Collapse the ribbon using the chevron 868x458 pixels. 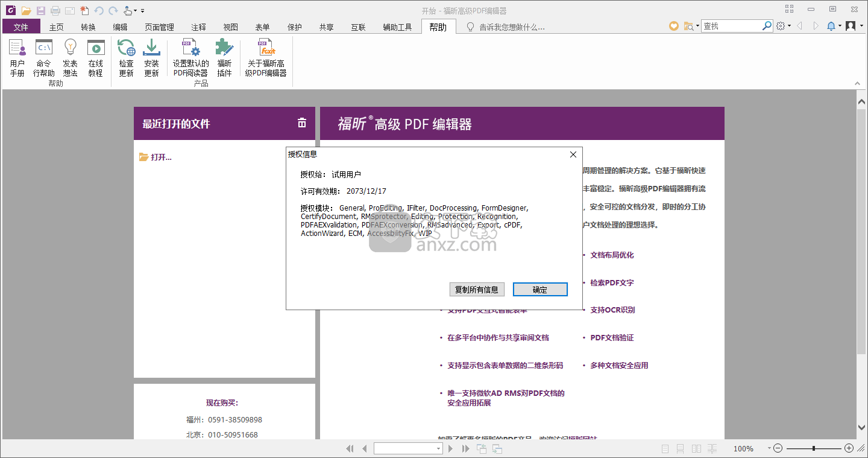point(858,83)
